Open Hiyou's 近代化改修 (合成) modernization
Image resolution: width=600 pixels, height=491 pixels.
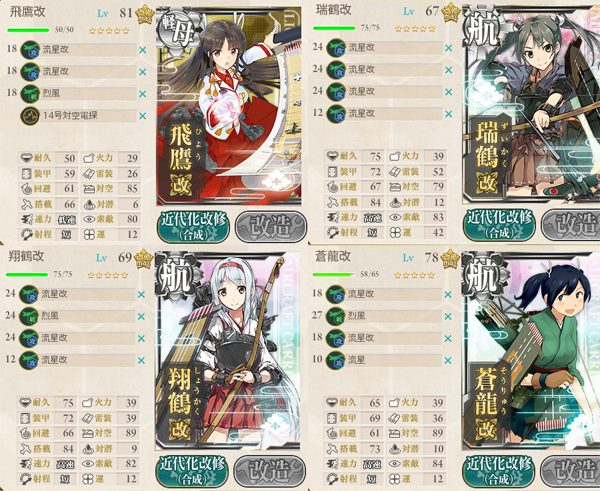click(194, 226)
